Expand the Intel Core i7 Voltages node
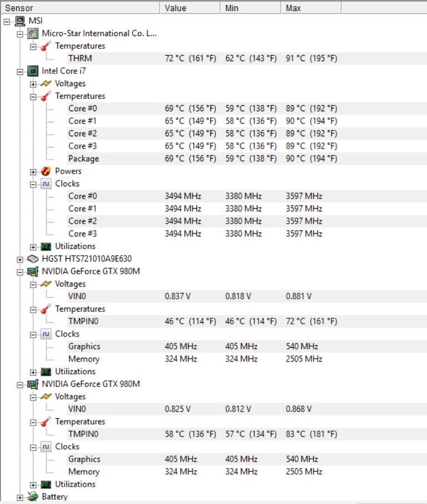Image resolution: width=427 pixels, height=504 pixels. click(33, 84)
